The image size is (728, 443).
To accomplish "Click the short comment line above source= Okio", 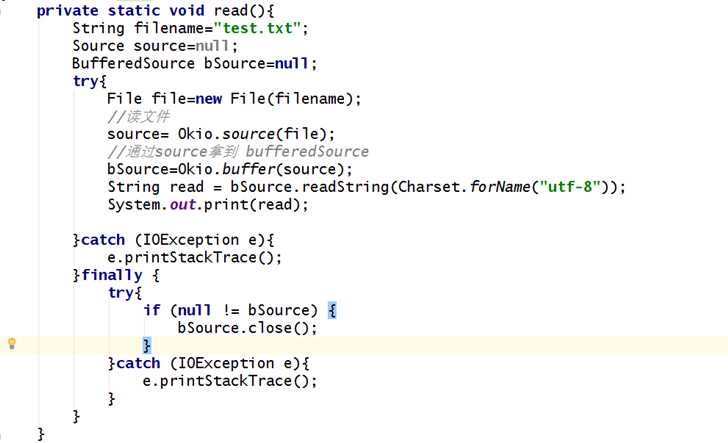I will [x=138, y=117].
